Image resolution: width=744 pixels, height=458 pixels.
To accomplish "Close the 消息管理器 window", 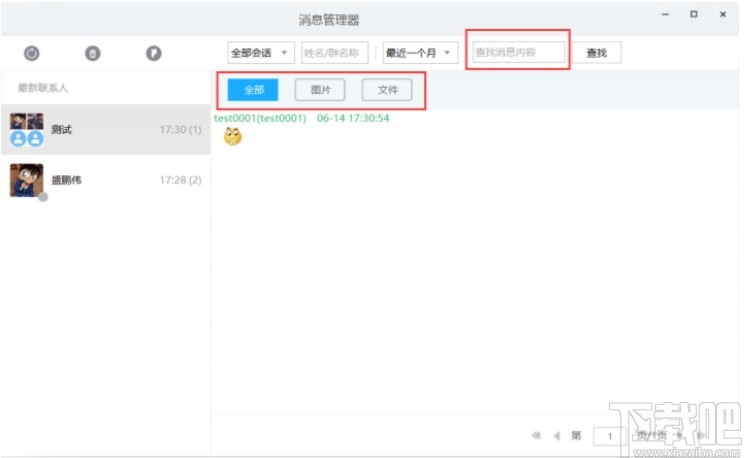I will [723, 14].
